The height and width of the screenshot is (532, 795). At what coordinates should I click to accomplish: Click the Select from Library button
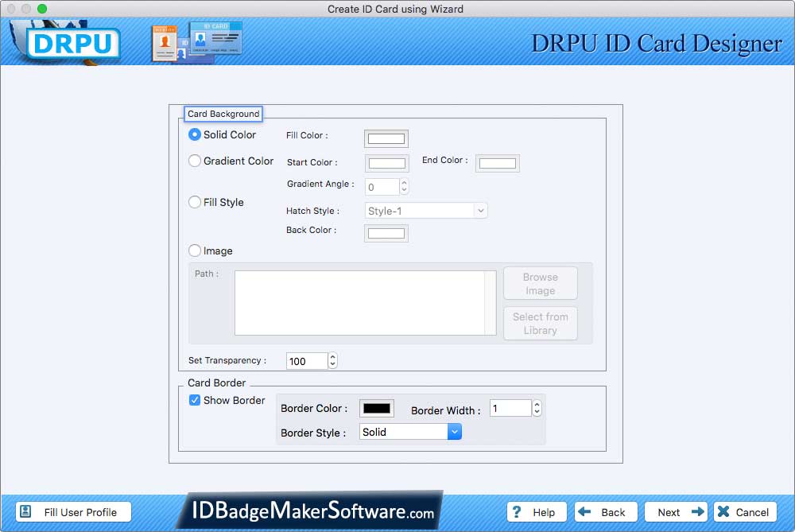(x=541, y=323)
